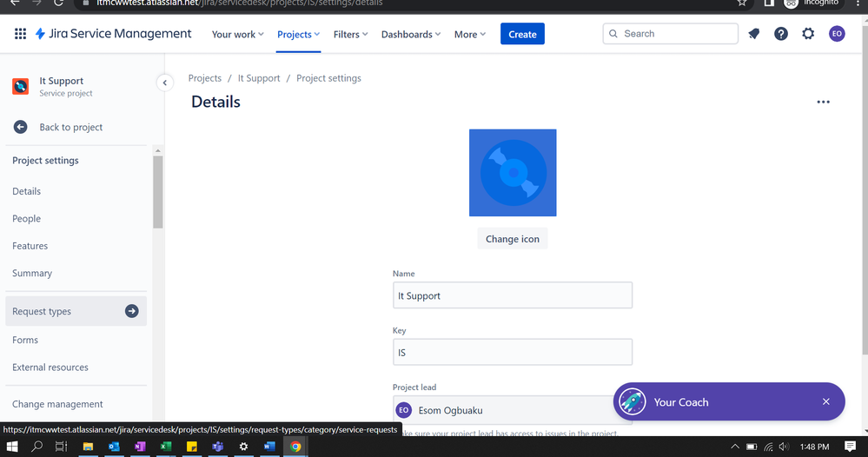
Task: Click the sidebar scrollbar thumb
Action: coord(158,192)
